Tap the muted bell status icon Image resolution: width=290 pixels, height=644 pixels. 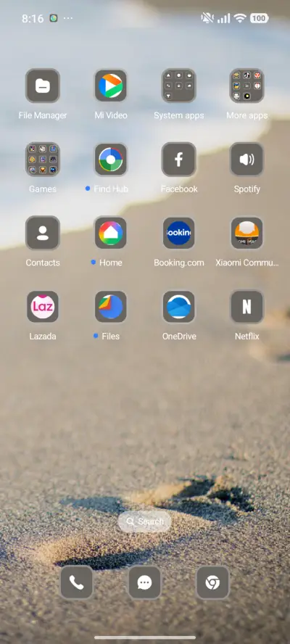(207, 18)
